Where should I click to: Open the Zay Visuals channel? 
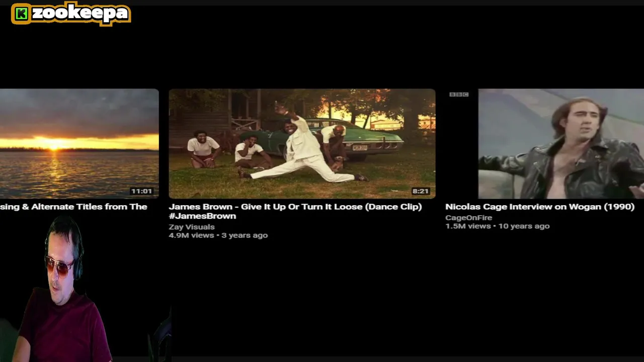(192, 227)
